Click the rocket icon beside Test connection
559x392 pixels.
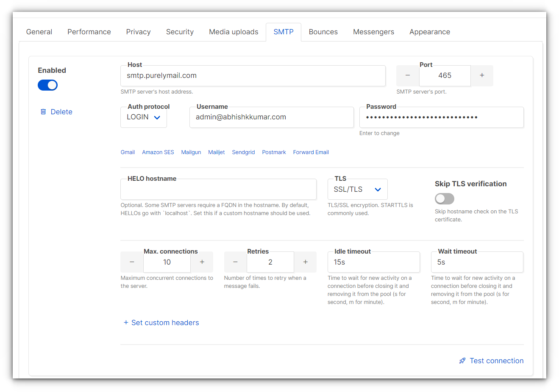(462, 361)
